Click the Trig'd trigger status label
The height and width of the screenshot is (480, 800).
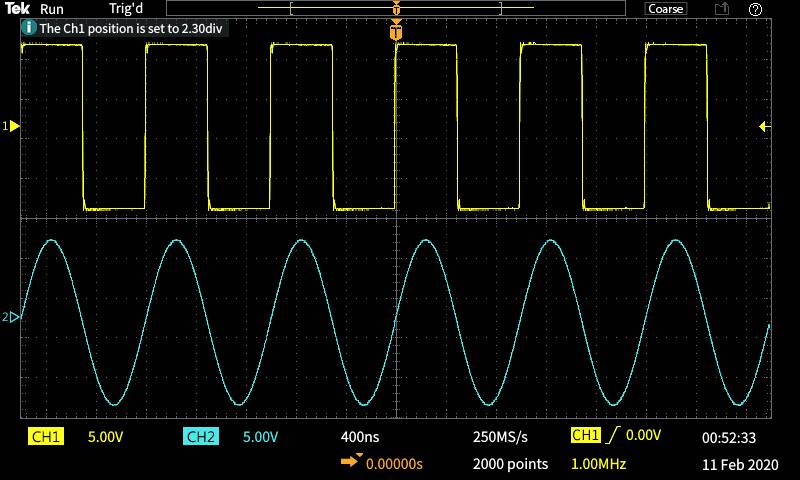126,9
